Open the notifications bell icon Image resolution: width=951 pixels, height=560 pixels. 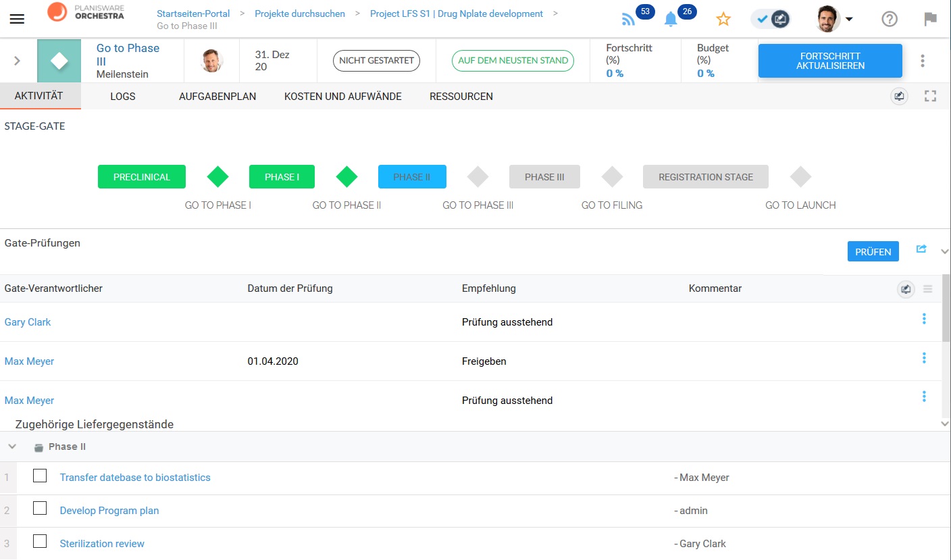(x=671, y=20)
